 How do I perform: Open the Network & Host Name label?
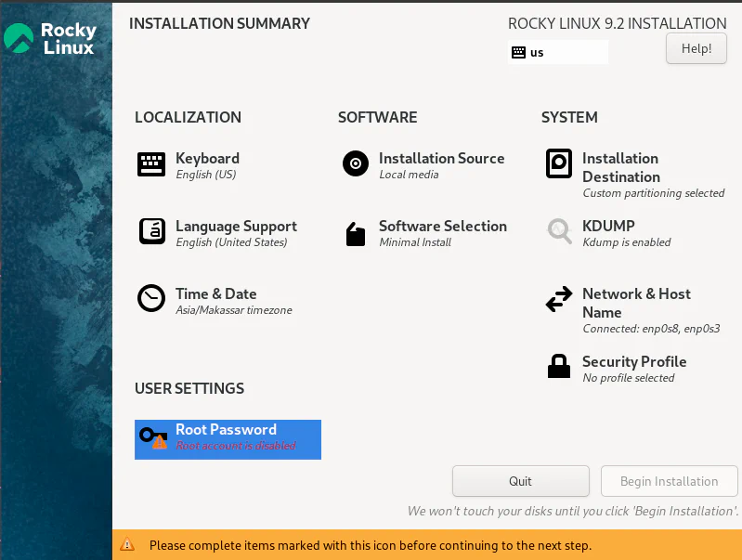[x=636, y=303]
